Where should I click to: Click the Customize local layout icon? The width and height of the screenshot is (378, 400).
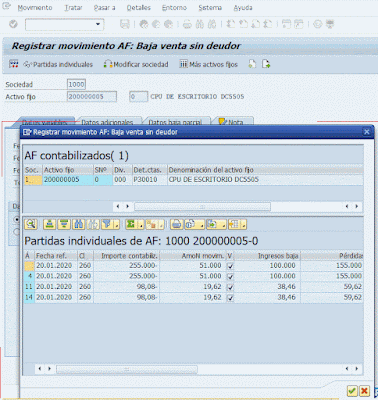(330, 24)
